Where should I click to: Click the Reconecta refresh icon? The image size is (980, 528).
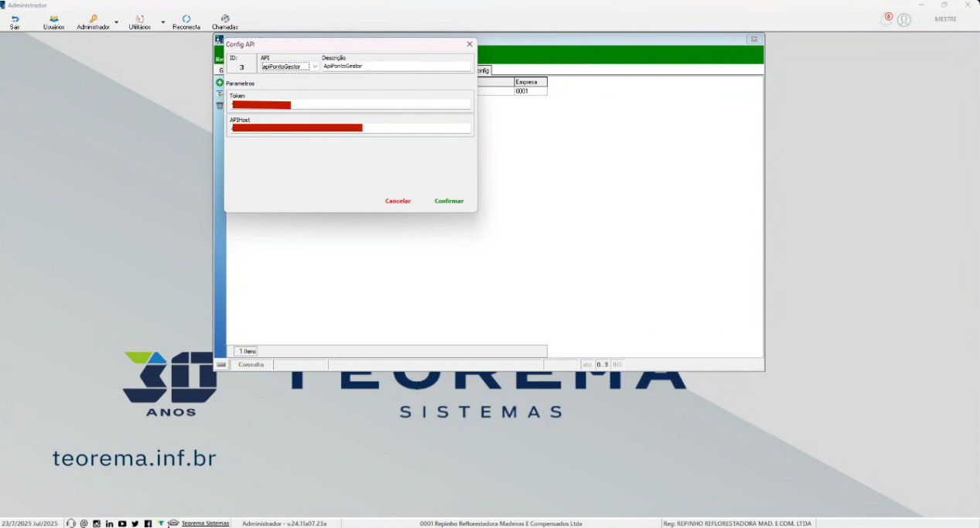186,19
